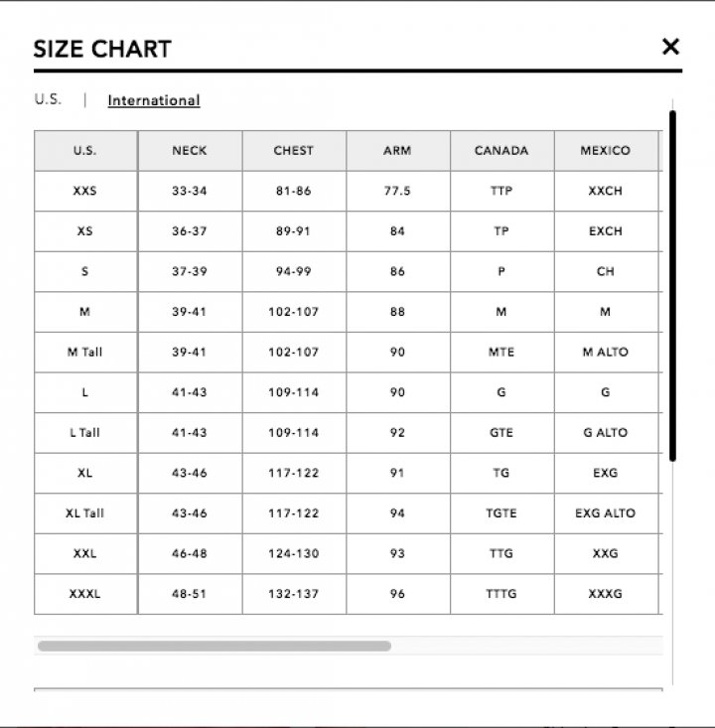The width and height of the screenshot is (715, 728).
Task: Select the M Tall size row label
Action: tap(85, 352)
